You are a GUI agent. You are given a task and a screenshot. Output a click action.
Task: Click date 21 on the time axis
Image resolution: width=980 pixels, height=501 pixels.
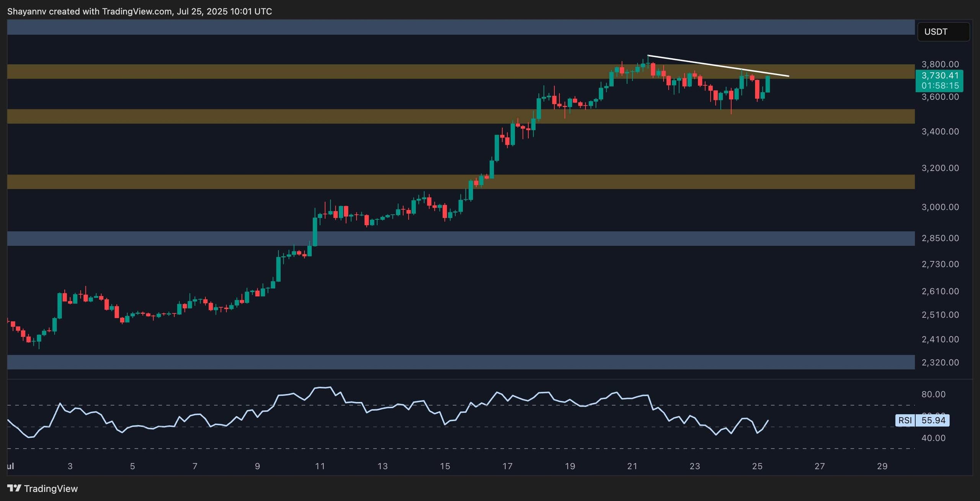[632, 466]
